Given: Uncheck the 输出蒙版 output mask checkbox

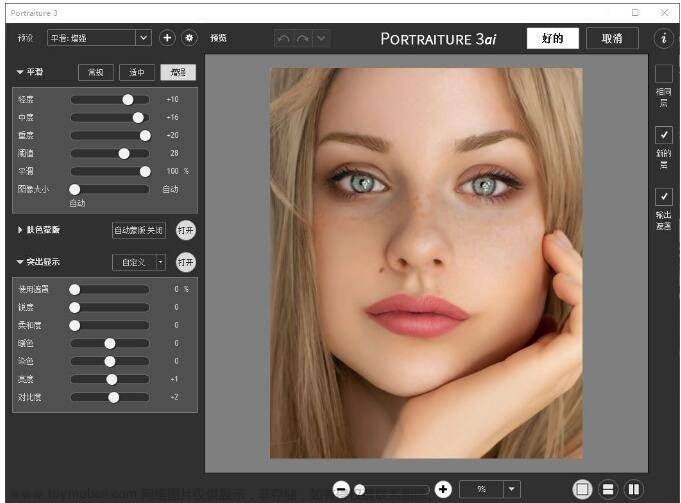Looking at the screenshot, I should click(x=664, y=197).
